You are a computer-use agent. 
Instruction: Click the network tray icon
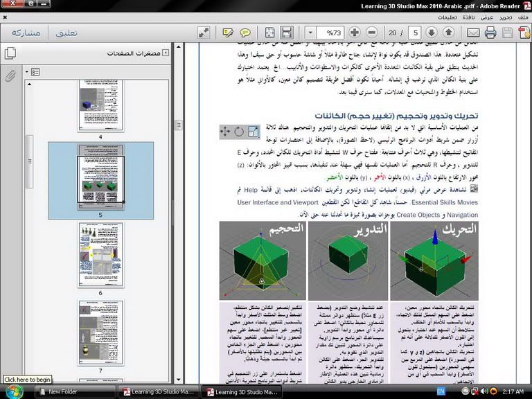click(475, 391)
